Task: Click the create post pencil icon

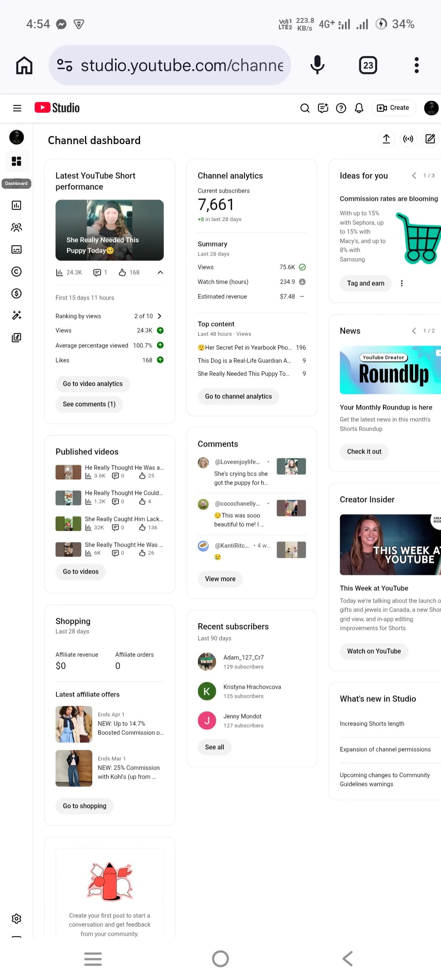Action: tap(430, 139)
